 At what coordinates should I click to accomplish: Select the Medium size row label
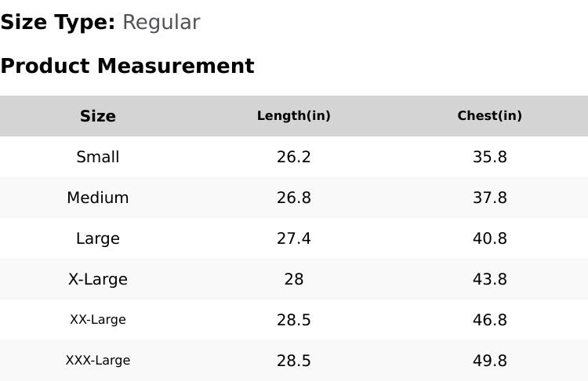point(98,198)
